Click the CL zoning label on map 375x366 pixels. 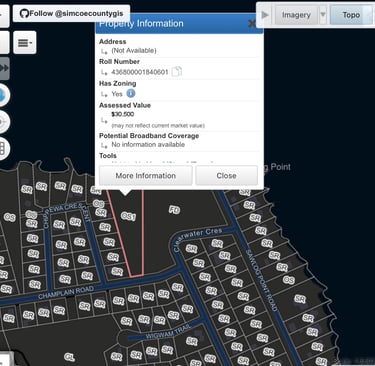69,357
